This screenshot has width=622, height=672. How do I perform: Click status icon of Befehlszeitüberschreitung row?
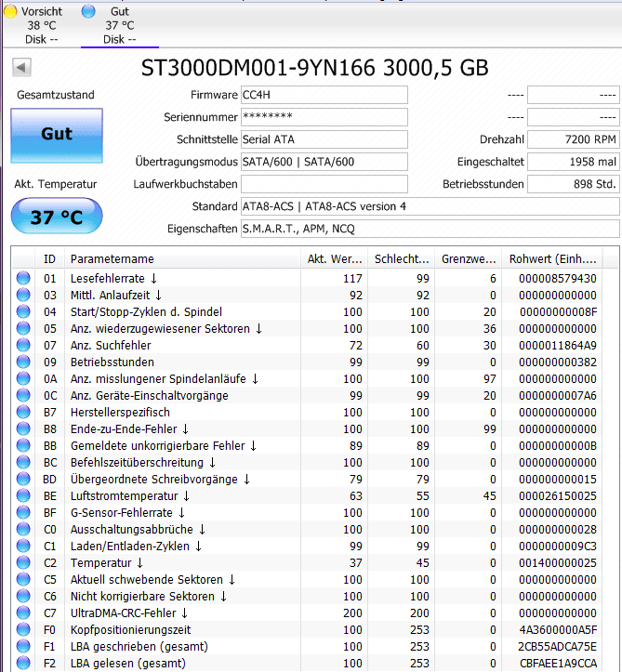coord(23,462)
